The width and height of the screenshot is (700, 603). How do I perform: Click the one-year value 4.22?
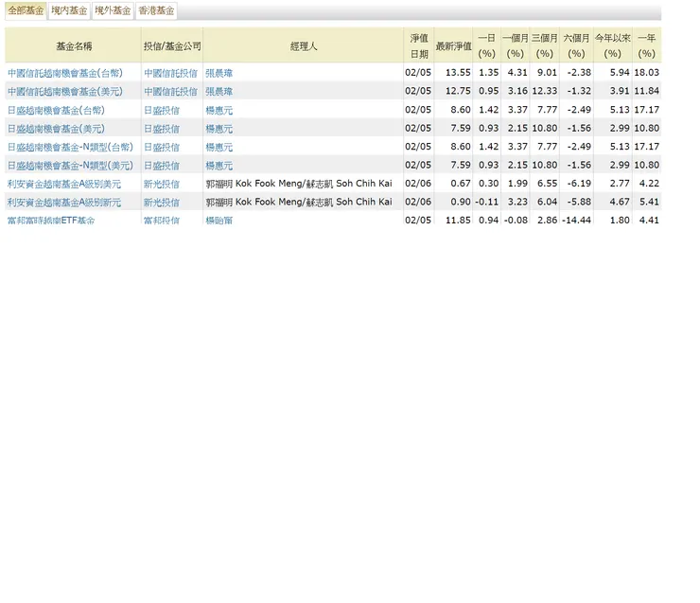click(x=649, y=184)
